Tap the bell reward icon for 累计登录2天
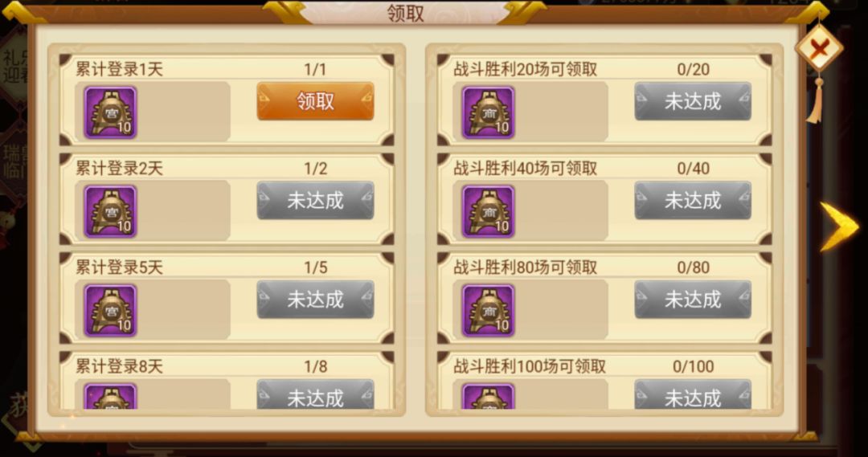Image resolution: width=868 pixels, height=457 pixels. point(110,211)
